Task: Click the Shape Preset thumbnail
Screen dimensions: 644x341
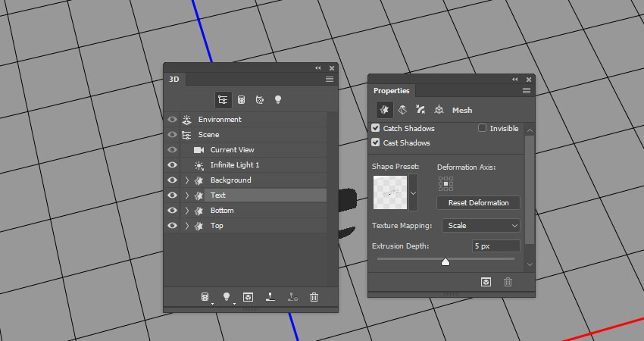Action: tap(390, 192)
